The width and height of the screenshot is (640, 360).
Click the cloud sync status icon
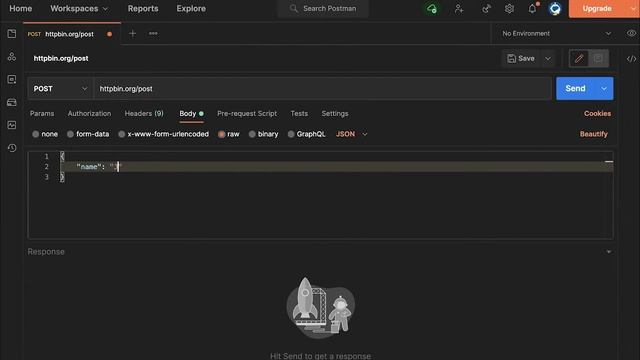pos(432,9)
